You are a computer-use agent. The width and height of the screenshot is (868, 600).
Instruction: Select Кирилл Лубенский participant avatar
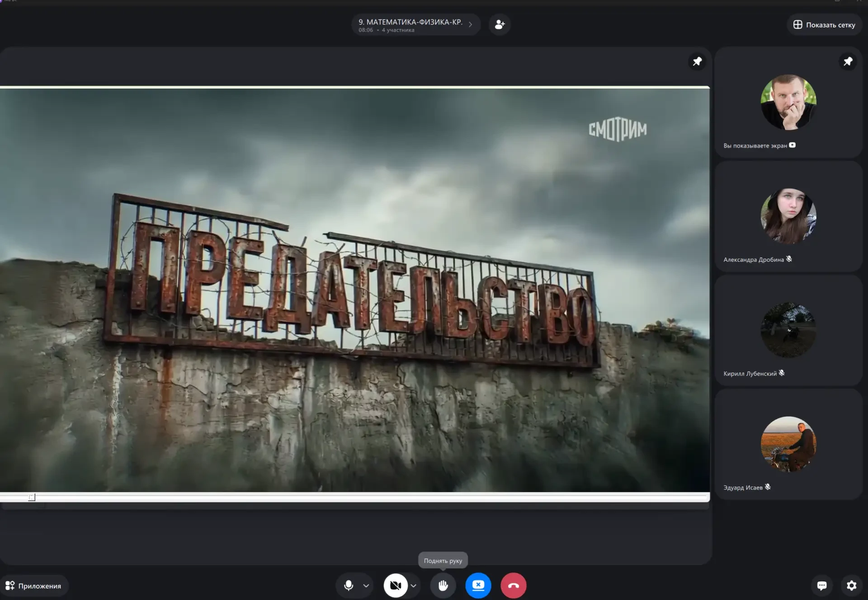[x=788, y=330]
